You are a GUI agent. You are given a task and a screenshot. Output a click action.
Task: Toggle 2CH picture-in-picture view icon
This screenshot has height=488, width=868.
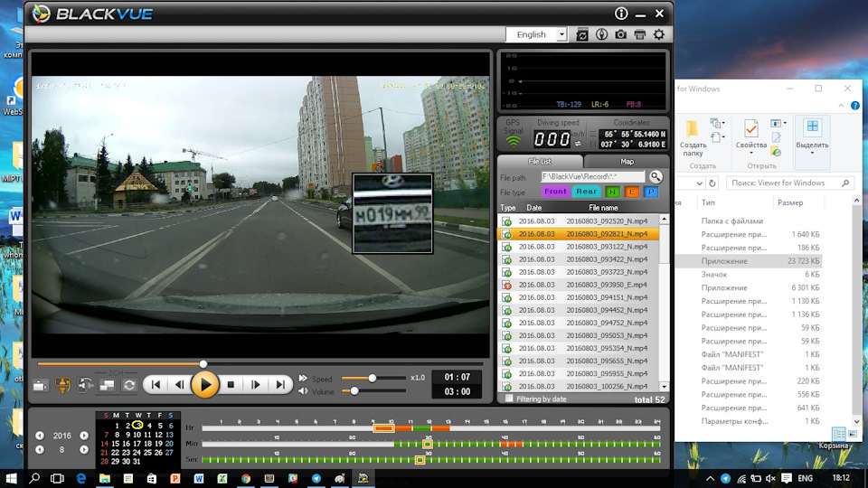(107, 385)
